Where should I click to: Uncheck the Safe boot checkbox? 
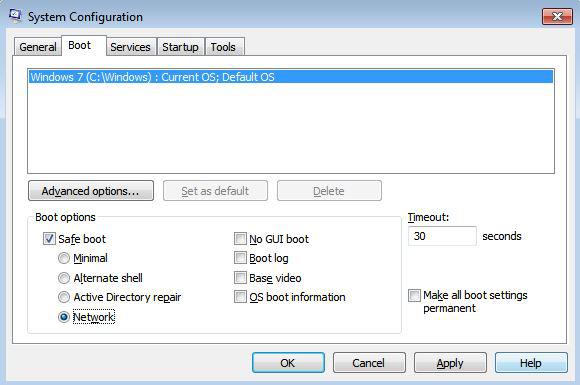(49, 239)
